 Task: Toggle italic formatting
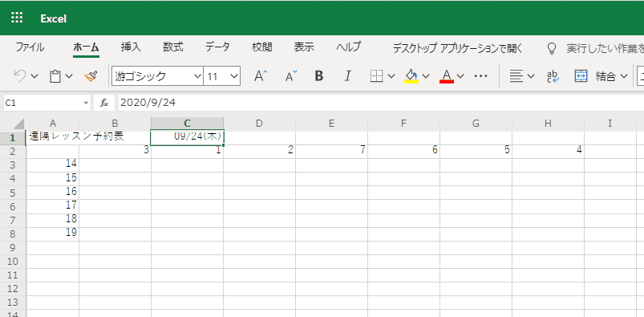348,76
